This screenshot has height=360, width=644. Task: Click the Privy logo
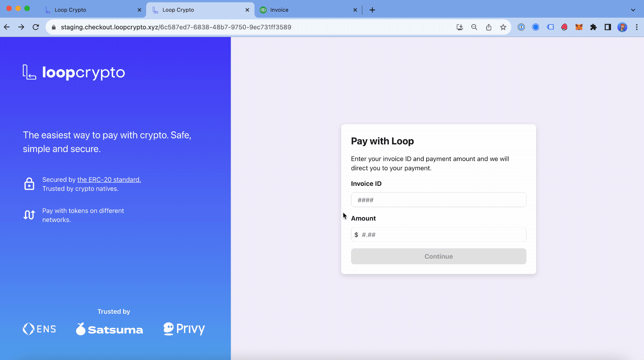tap(184, 329)
